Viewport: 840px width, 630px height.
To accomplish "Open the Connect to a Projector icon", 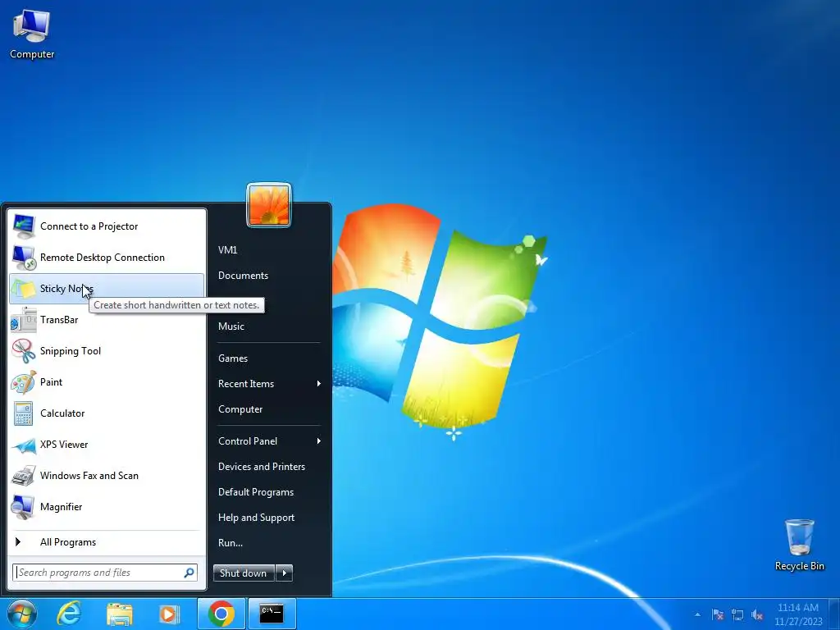I will click(24, 226).
